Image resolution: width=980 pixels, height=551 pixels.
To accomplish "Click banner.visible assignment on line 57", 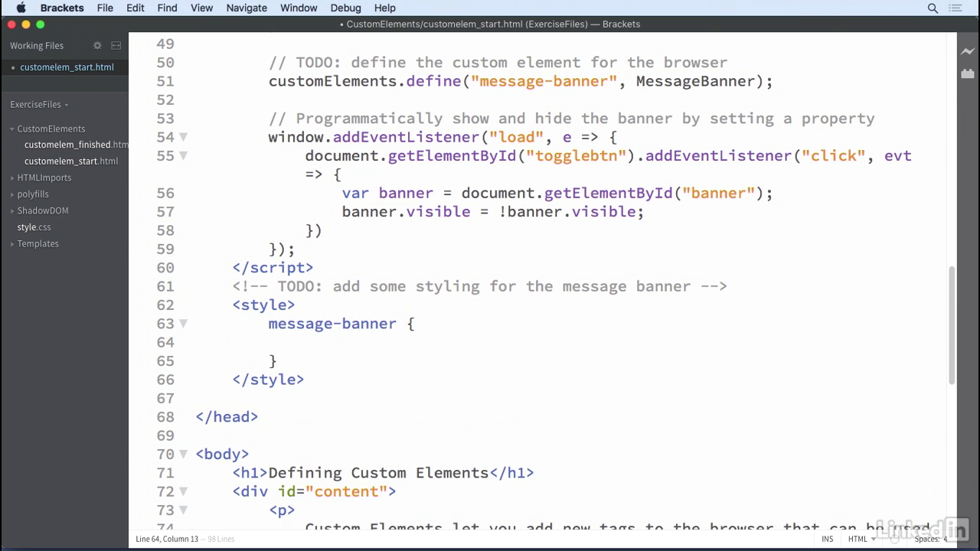I will click(x=493, y=212).
